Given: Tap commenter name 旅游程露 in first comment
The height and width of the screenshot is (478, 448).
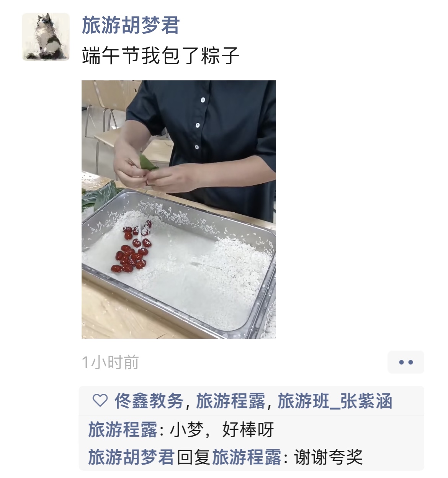Looking at the screenshot, I should pyautogui.click(x=123, y=429).
